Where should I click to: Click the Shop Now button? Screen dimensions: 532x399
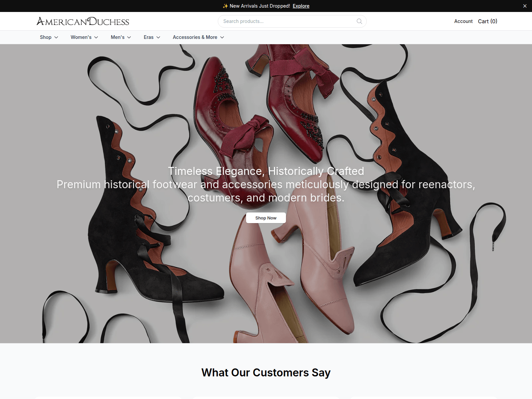[x=266, y=218]
